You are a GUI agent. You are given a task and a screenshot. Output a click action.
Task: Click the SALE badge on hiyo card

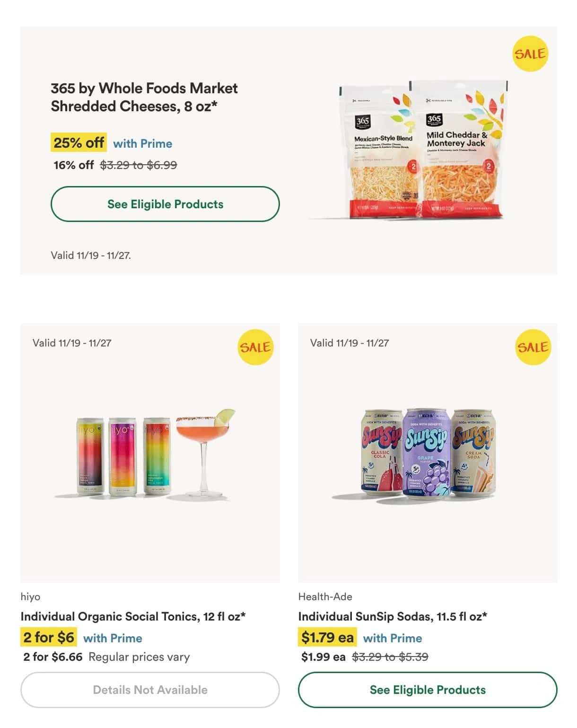pos(255,347)
